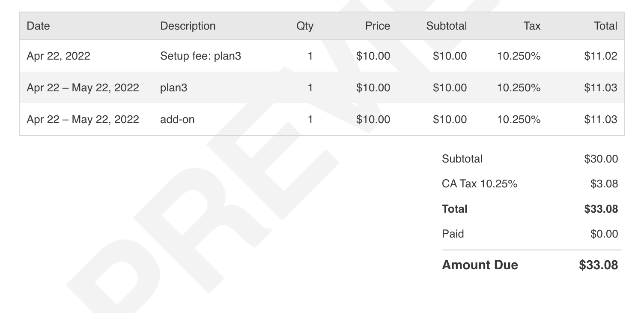The image size is (644, 313).
Task: Click the Price column header
Action: coord(377,26)
